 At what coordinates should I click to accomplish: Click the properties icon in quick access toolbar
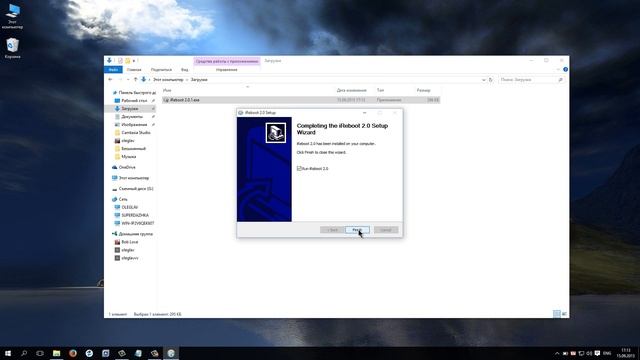tap(120, 61)
